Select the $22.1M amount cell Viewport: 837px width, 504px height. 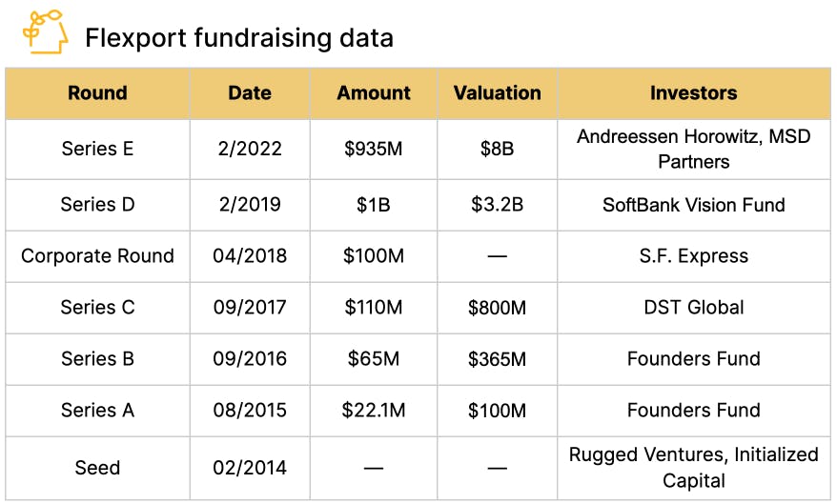tap(374, 411)
